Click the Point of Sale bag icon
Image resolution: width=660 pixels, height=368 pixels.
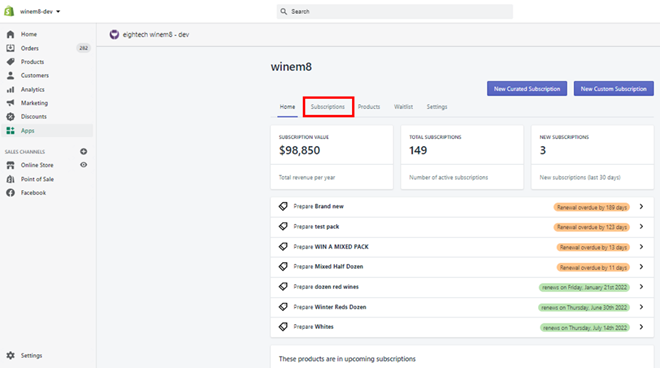(11, 179)
